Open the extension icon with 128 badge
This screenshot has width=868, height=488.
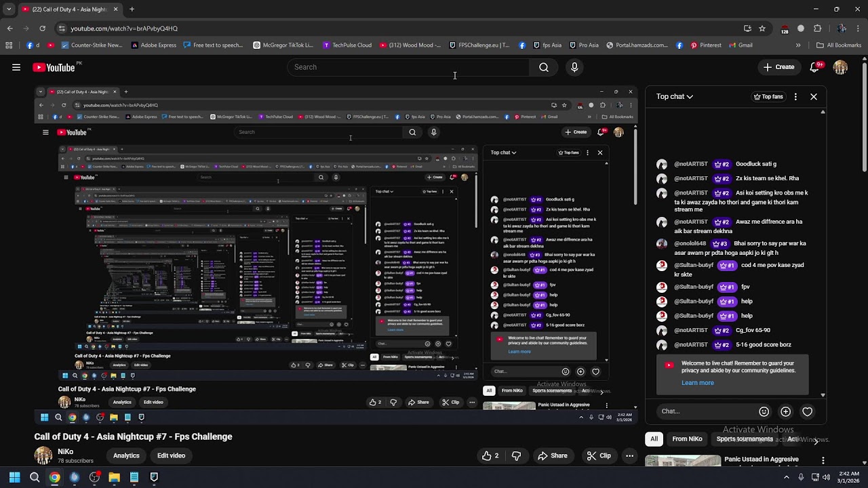[x=785, y=29]
